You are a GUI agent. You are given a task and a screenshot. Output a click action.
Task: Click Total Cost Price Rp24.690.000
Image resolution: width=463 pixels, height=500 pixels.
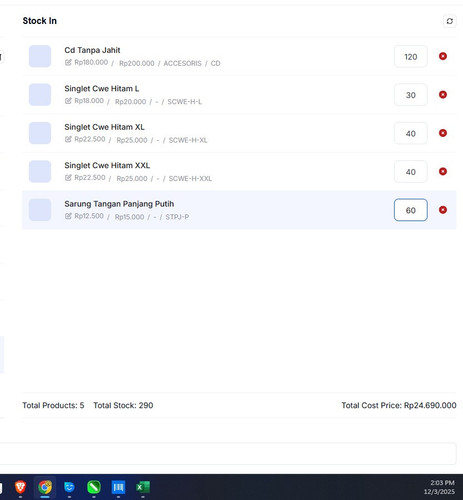point(399,405)
